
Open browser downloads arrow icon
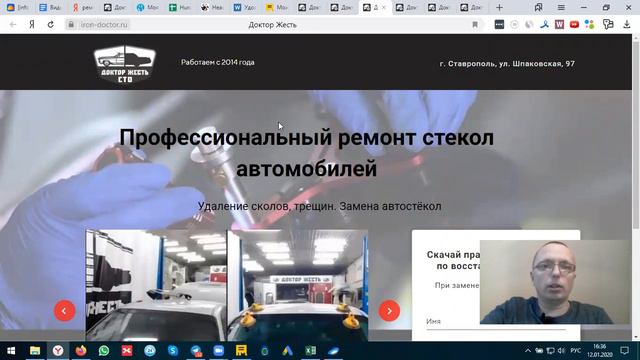pos(627,24)
